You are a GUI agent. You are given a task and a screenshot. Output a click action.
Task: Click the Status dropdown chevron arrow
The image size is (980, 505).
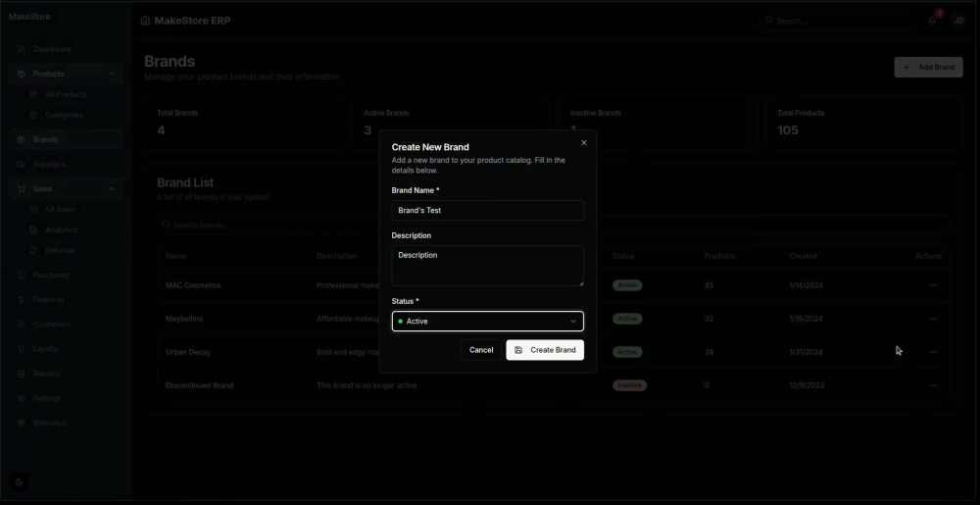click(x=573, y=322)
